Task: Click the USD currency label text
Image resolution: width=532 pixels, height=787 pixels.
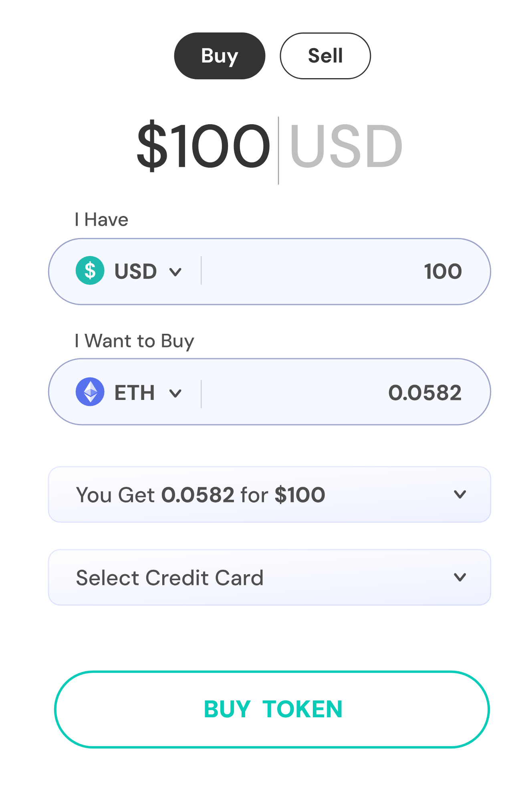Action: pyautogui.click(x=135, y=271)
